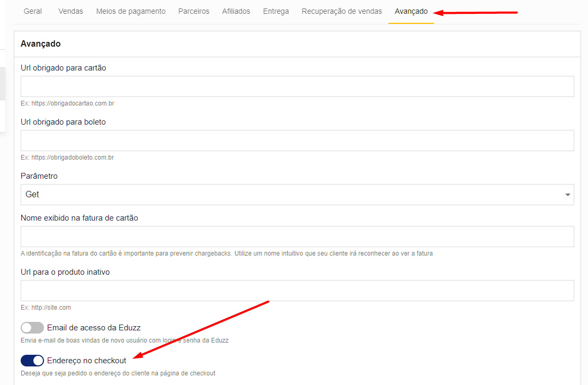
Task: Disable the Endereço no checkout toggle
Action: pyautogui.click(x=32, y=361)
